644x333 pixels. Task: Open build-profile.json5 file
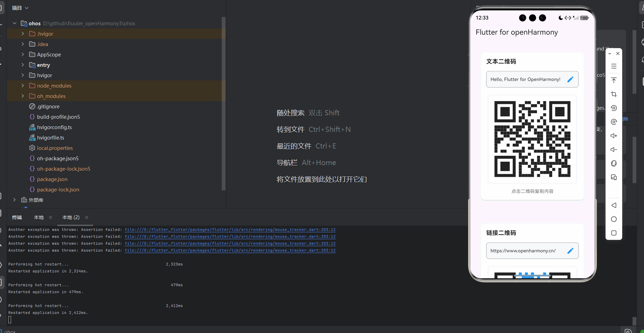[59, 117]
